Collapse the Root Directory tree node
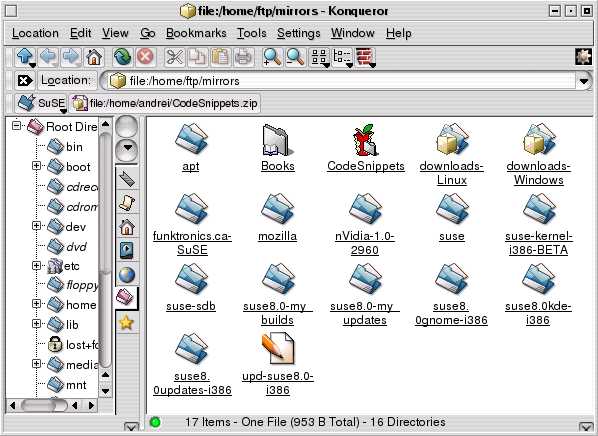598x436 pixels. 16,125
